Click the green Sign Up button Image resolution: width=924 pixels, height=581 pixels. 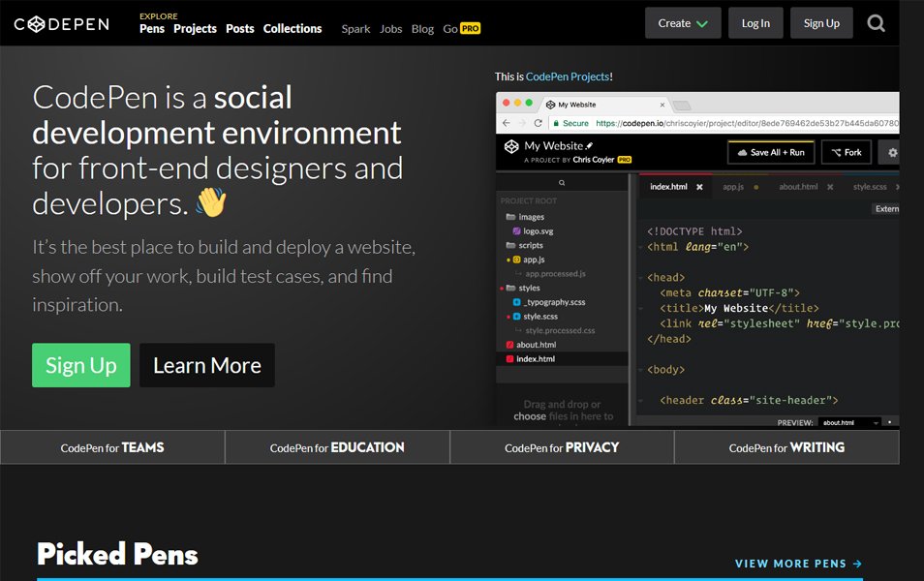tap(81, 365)
